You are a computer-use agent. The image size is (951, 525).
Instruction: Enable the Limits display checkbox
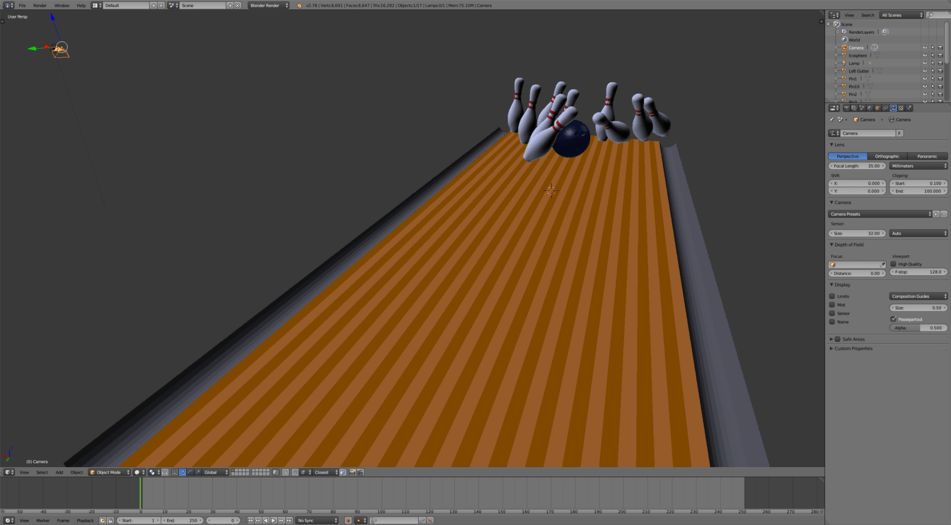pyautogui.click(x=832, y=296)
